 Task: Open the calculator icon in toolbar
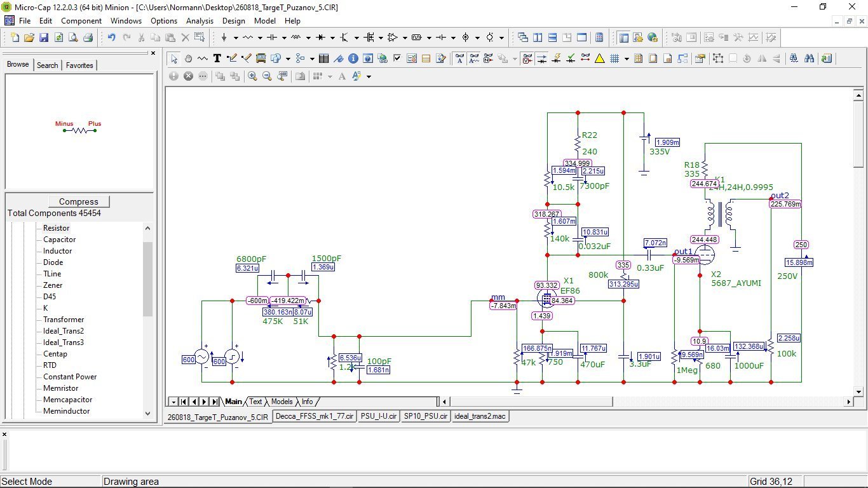pos(599,37)
